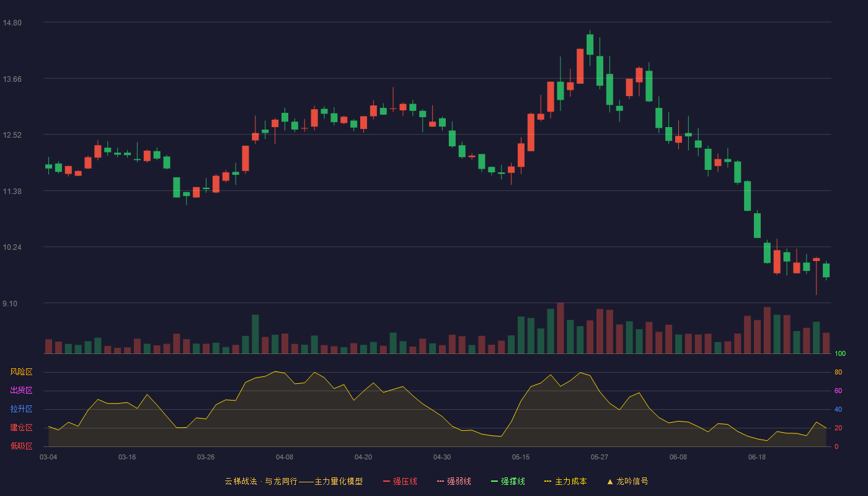
Task: Click the 14.80 price axis label
Action: point(12,23)
